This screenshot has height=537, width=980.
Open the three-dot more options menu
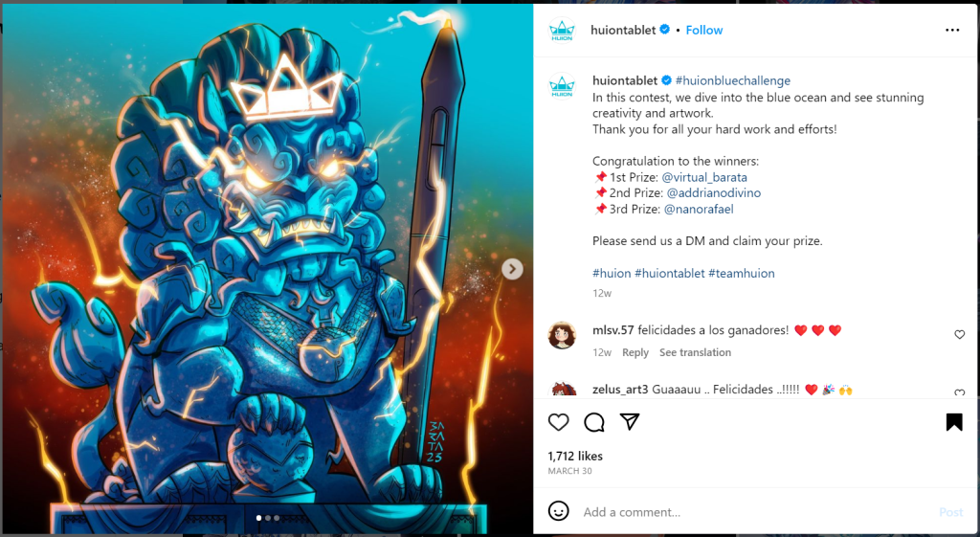point(952,30)
